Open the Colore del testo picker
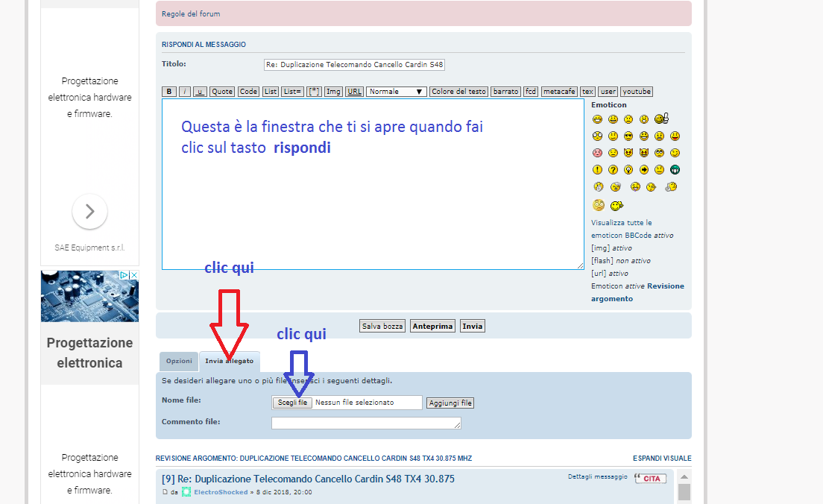The height and width of the screenshot is (504, 823). coord(458,92)
